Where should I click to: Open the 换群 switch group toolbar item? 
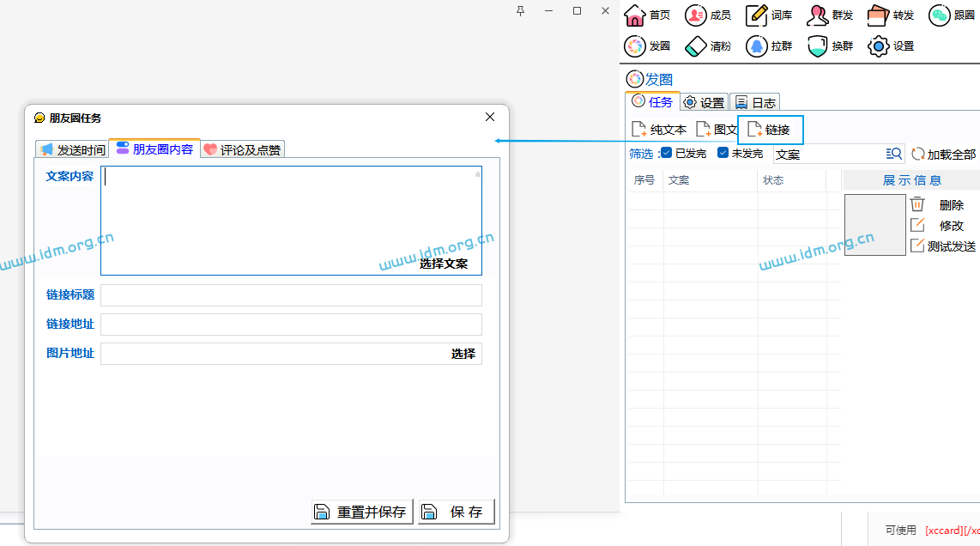point(830,45)
